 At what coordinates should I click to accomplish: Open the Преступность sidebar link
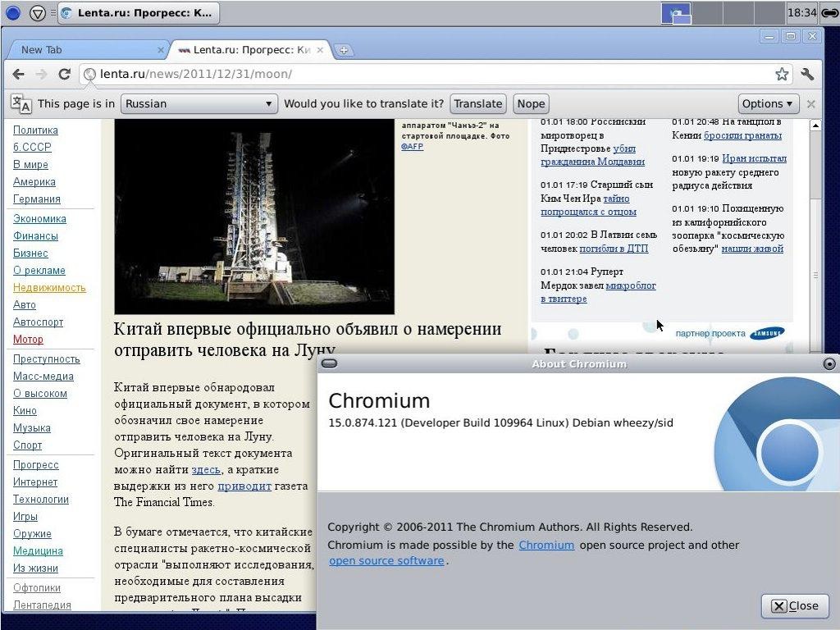coord(47,359)
